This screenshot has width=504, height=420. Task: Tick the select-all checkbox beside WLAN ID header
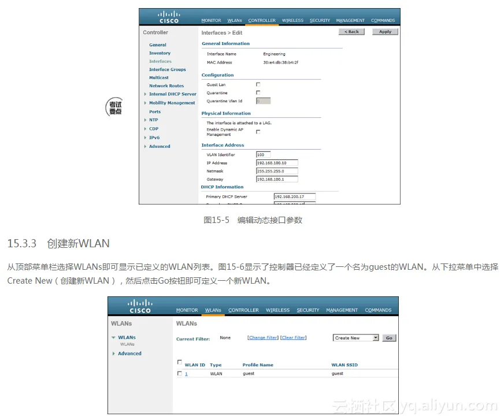(180, 362)
